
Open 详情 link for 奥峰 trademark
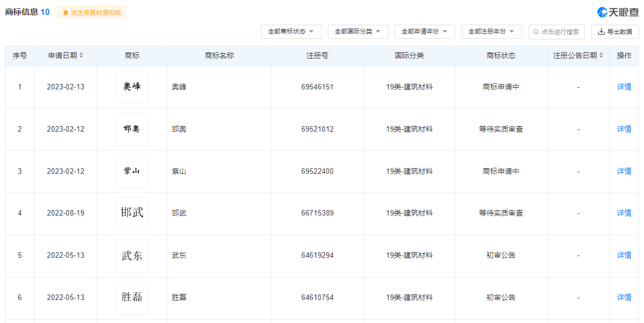pyautogui.click(x=624, y=87)
